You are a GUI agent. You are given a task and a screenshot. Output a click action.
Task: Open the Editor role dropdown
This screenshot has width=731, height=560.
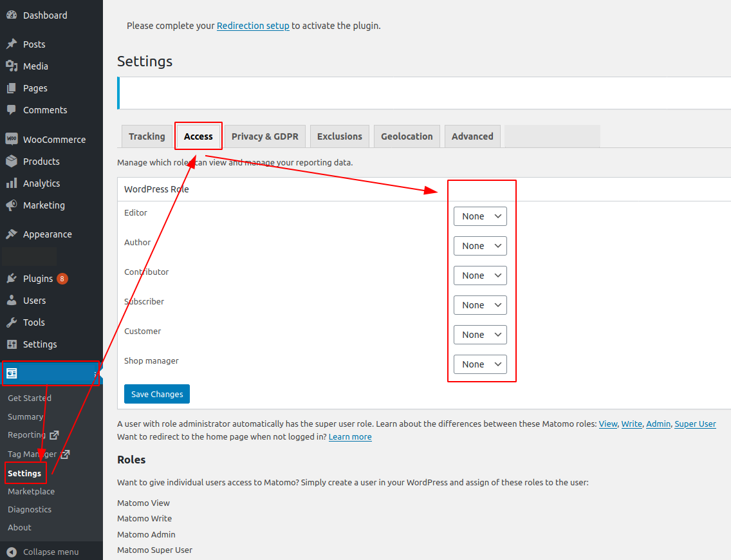coord(480,216)
